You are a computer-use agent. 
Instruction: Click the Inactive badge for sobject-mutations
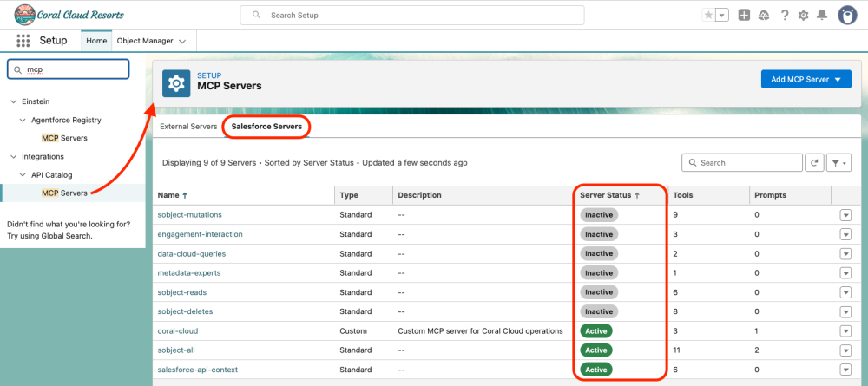click(x=599, y=214)
